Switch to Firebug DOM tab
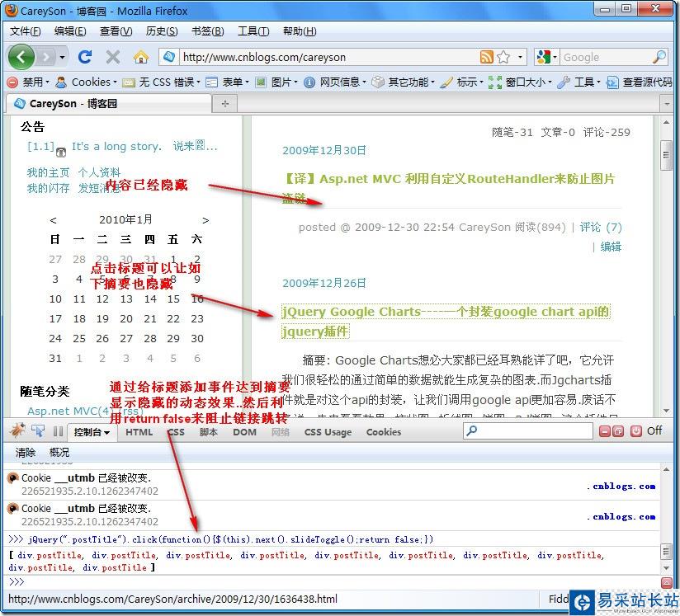This screenshot has height=616, width=680. coord(244,432)
